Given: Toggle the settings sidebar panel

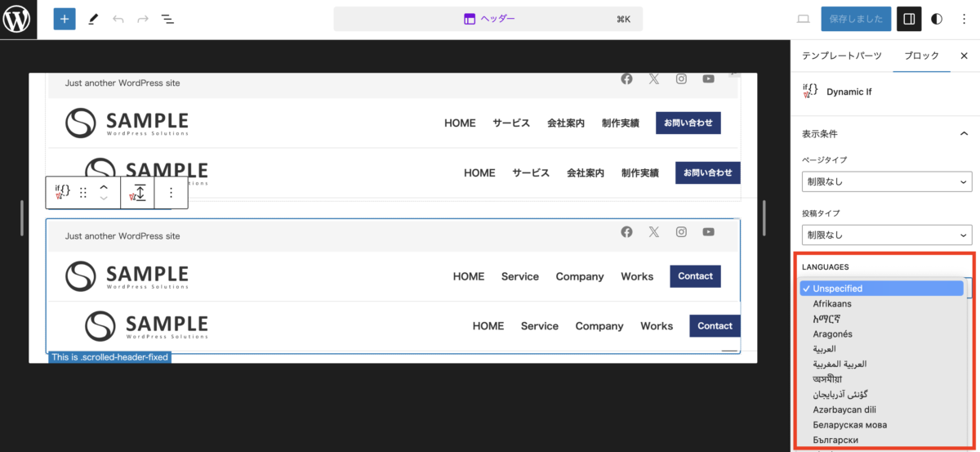Looking at the screenshot, I should [909, 19].
